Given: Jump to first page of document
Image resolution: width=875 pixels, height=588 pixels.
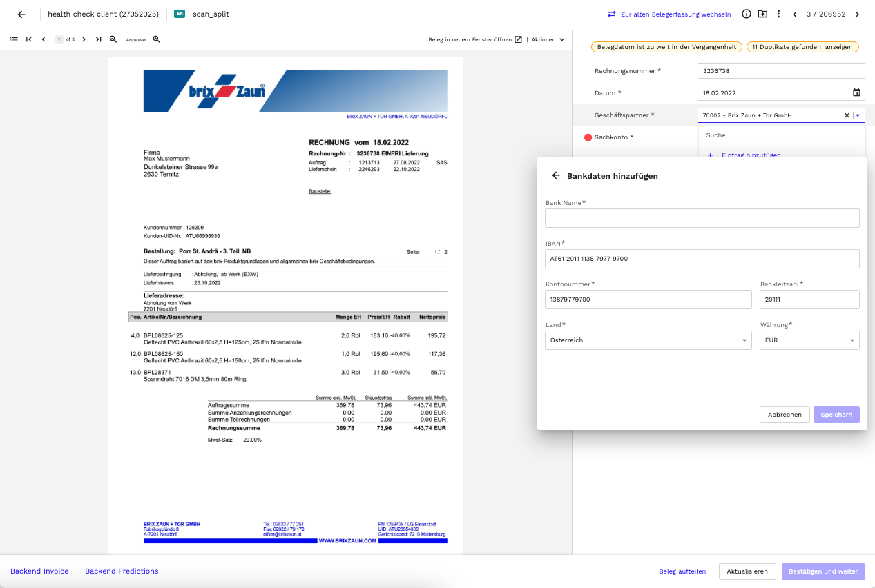Looking at the screenshot, I should [29, 39].
